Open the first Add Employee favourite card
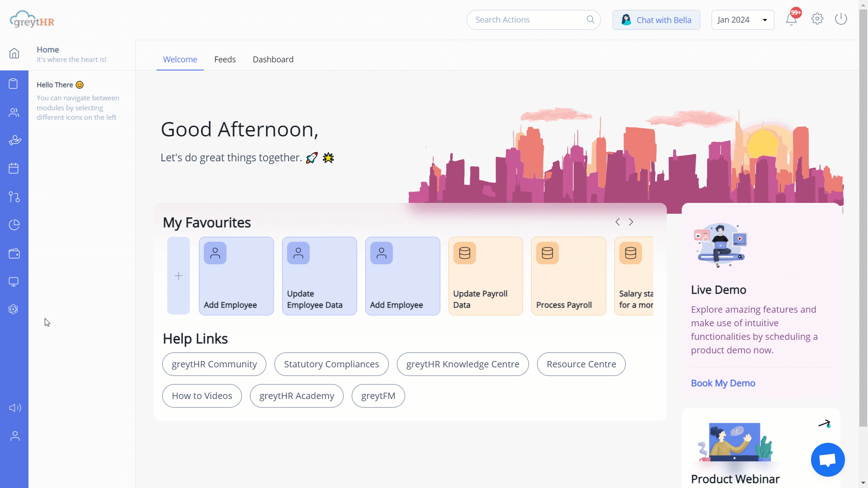 point(236,276)
